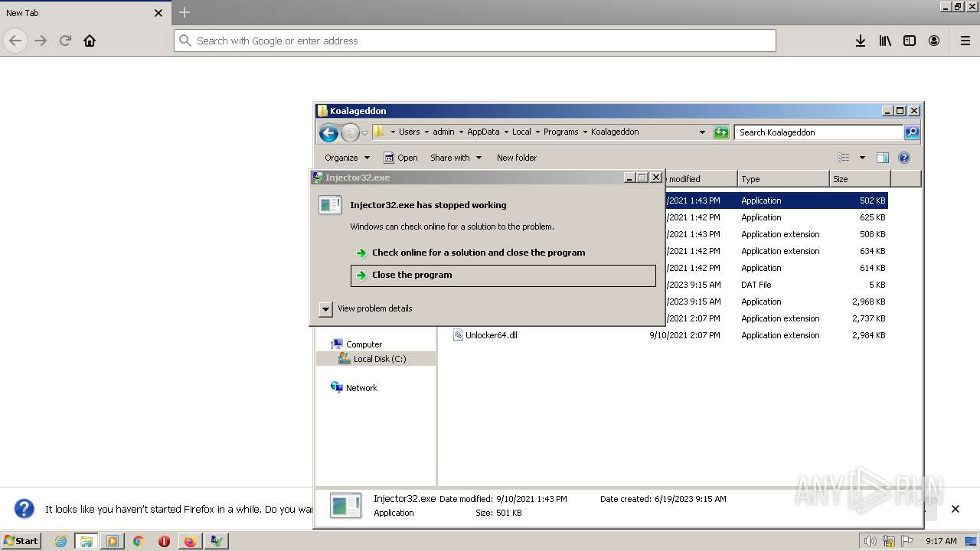The width and height of the screenshot is (980, 551).
Task: Select the DAT File row of 5 KB
Action: click(x=776, y=285)
